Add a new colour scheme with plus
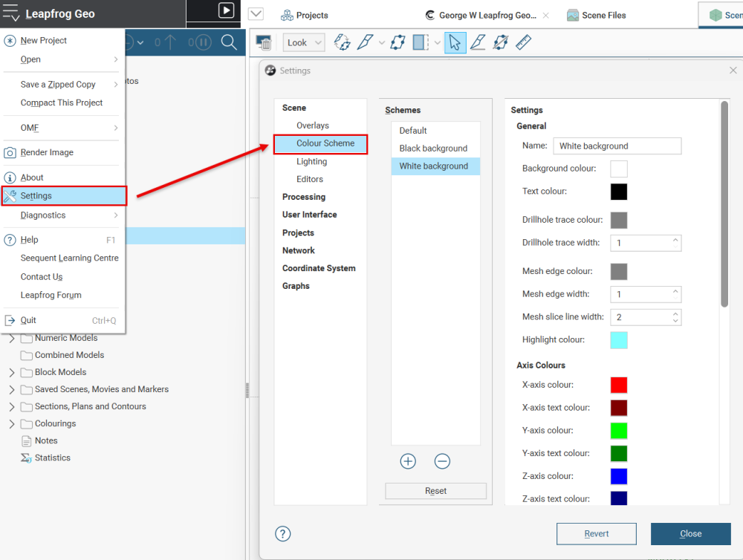Screen dimensions: 743x560 tap(408, 461)
